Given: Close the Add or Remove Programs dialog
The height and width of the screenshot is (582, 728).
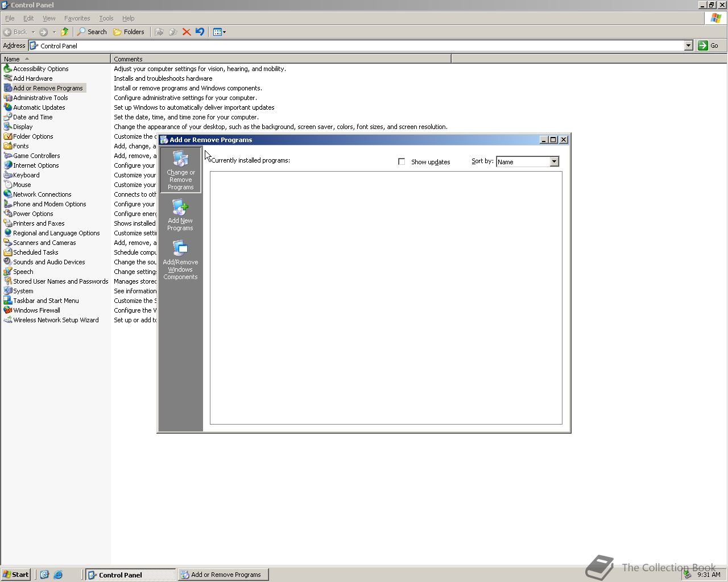Looking at the screenshot, I should pos(564,140).
